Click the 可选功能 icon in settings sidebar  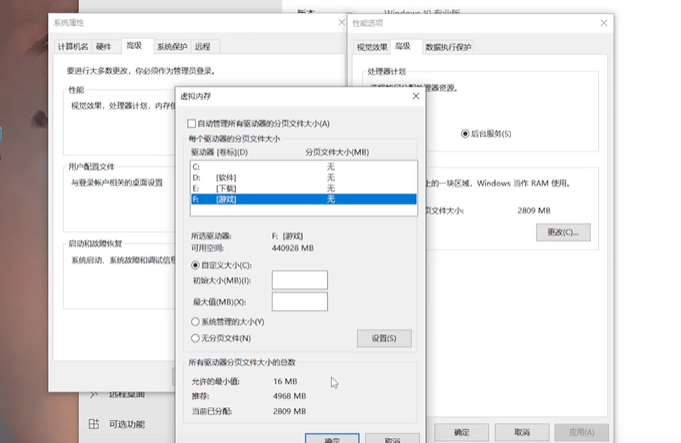click(94, 424)
